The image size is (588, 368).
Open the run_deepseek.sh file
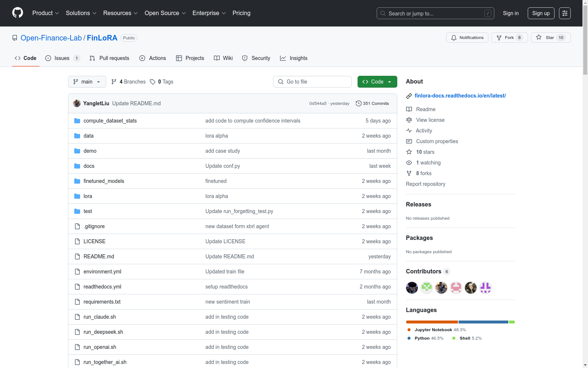[x=103, y=332]
